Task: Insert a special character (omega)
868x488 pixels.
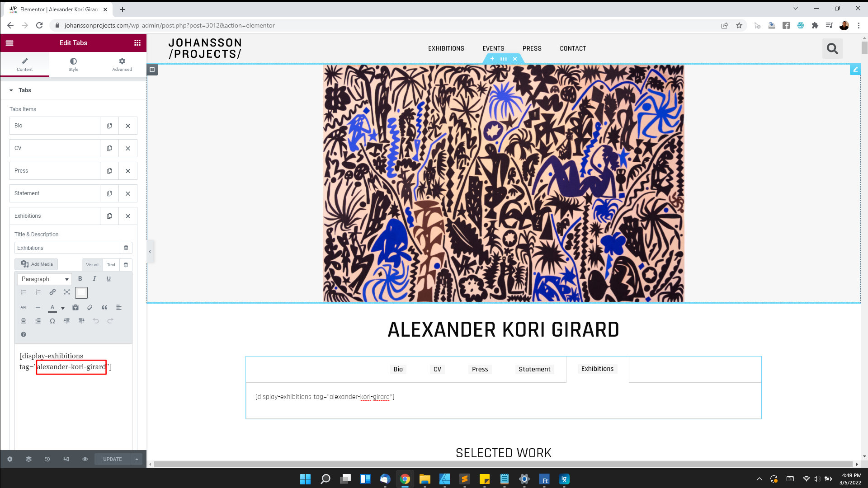Action: (x=52, y=321)
